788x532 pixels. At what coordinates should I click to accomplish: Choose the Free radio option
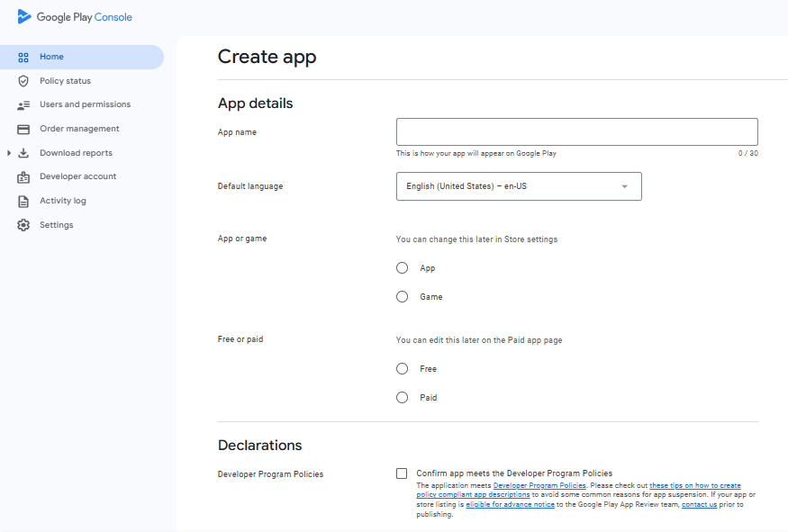pos(402,369)
